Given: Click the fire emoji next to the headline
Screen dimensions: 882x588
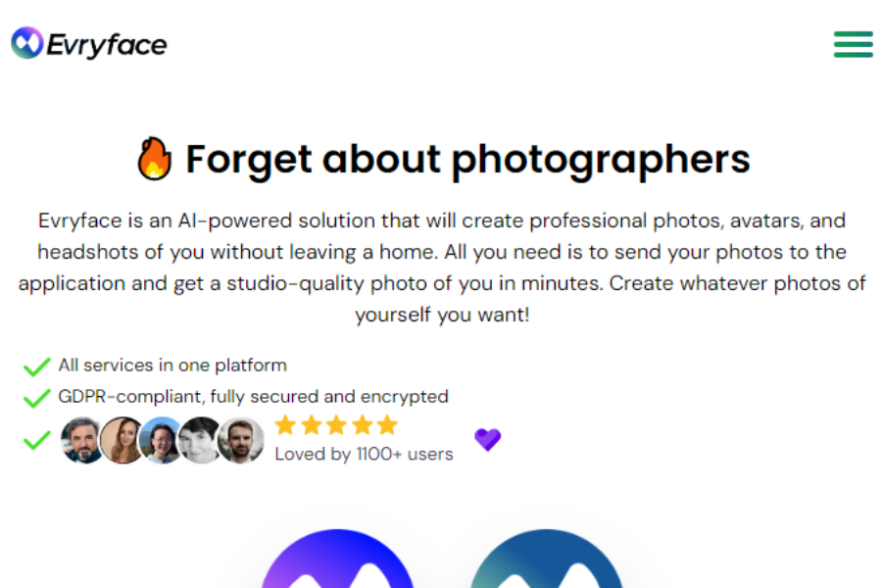Looking at the screenshot, I should click(x=155, y=157).
